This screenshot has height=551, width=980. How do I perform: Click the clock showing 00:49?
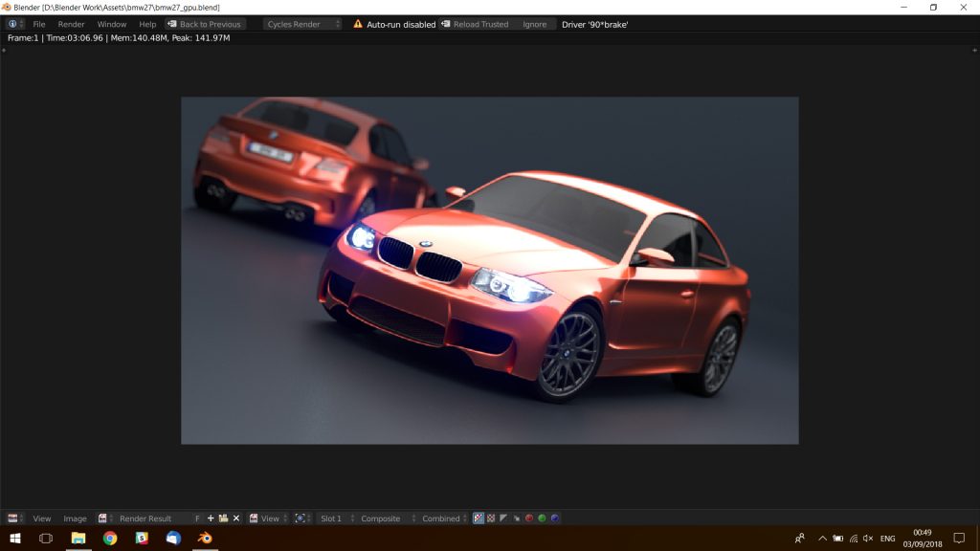point(923,538)
